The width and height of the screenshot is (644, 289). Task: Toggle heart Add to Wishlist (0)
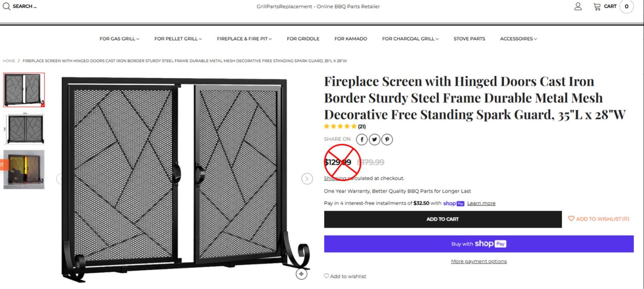pyautogui.click(x=598, y=219)
